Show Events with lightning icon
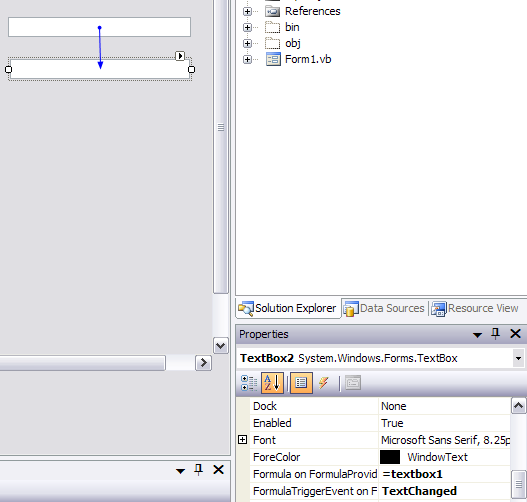Screen dimensions: 527x502 pos(323,383)
